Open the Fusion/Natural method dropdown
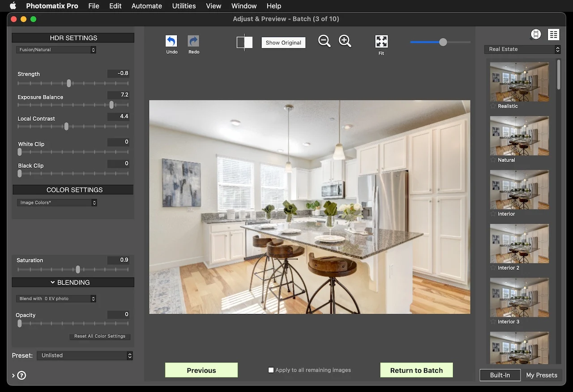Image resolution: width=573 pixels, height=392 pixels. [x=56, y=50]
